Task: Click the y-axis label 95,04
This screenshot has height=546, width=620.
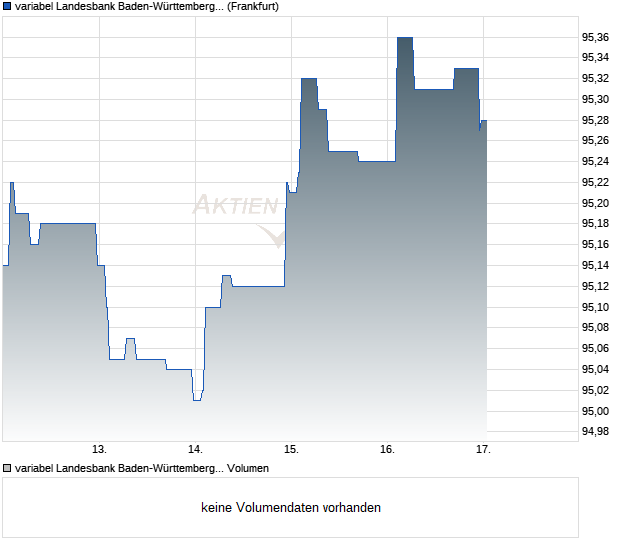Action: pyautogui.click(x=595, y=369)
